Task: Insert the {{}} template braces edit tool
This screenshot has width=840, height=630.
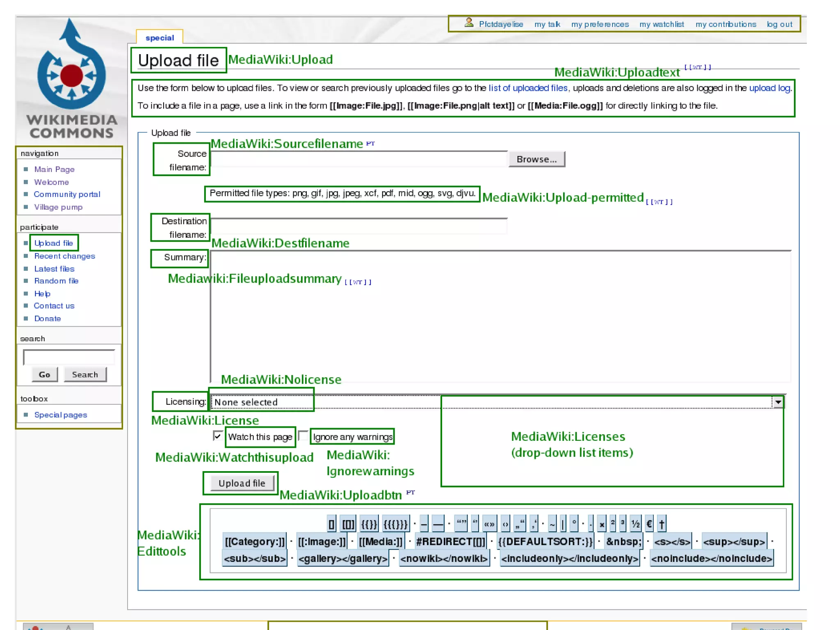Action: tap(369, 524)
